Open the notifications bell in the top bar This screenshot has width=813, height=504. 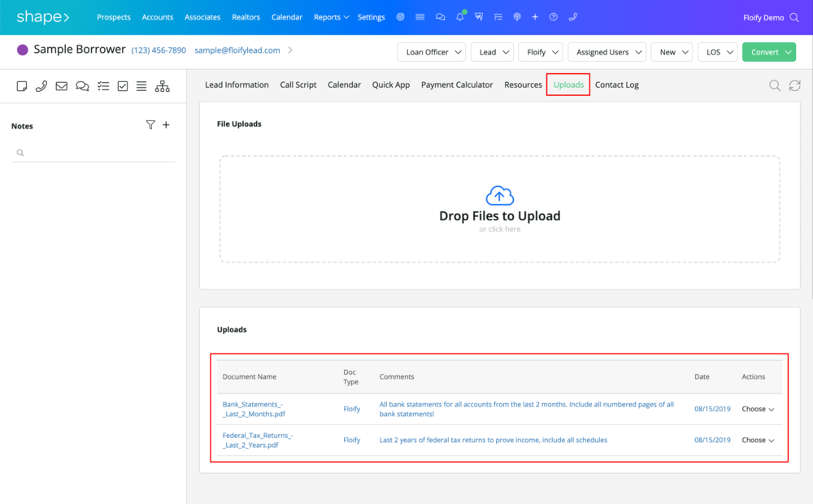[460, 17]
